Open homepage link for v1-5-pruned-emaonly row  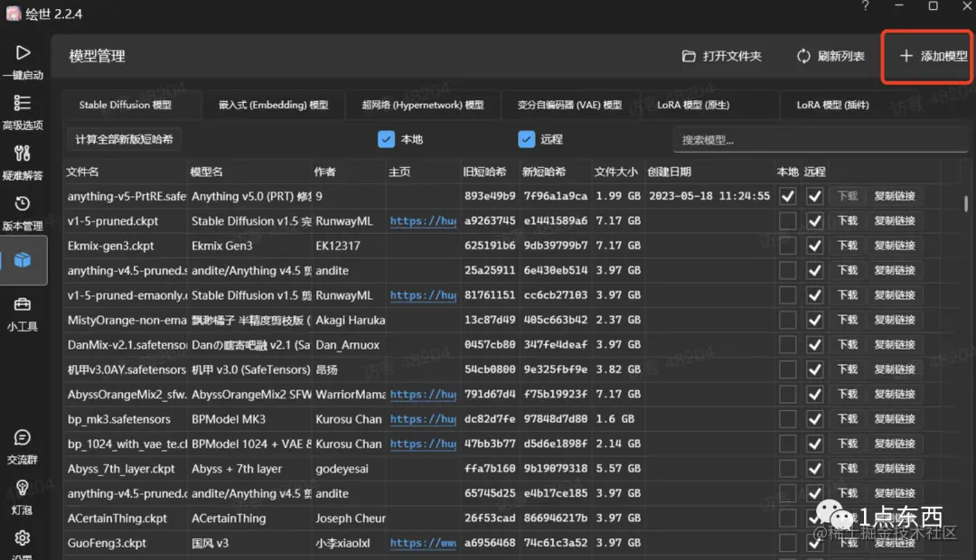coord(423,295)
